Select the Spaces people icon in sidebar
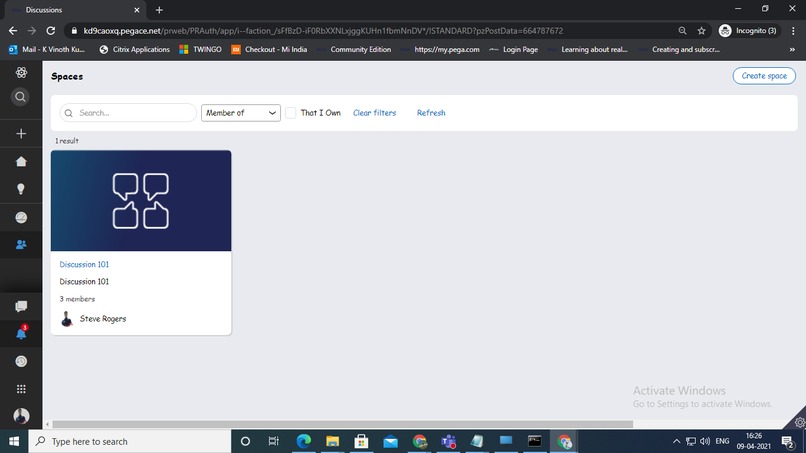The image size is (806, 453). [x=21, y=245]
